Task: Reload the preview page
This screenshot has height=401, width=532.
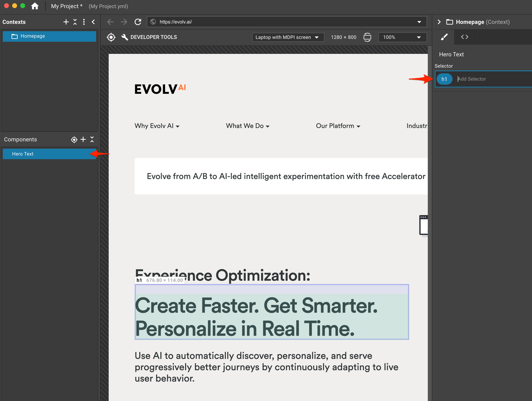Action: [138, 22]
